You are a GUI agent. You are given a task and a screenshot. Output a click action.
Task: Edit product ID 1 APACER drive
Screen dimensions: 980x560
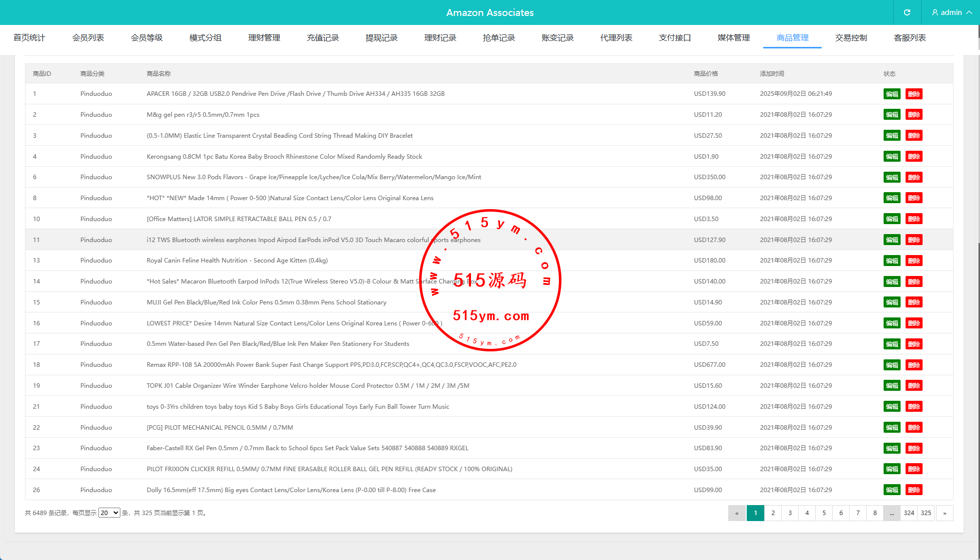[892, 94]
